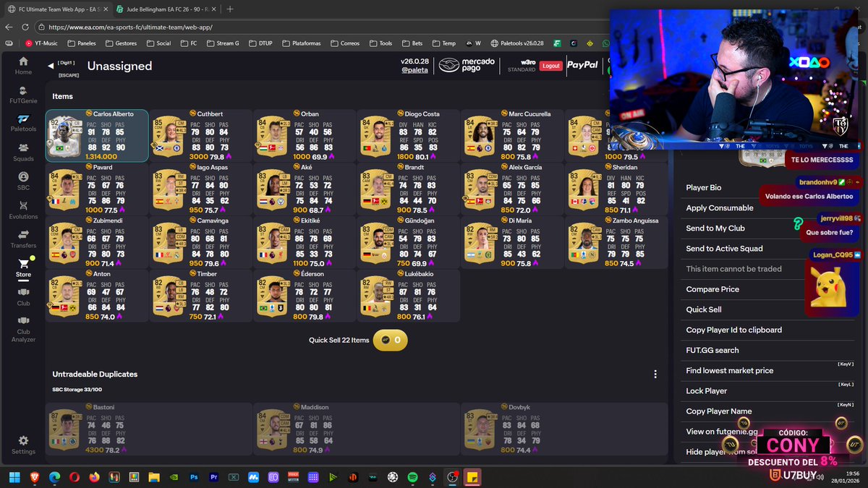Open Evolutions from the sidebar

click(x=23, y=210)
